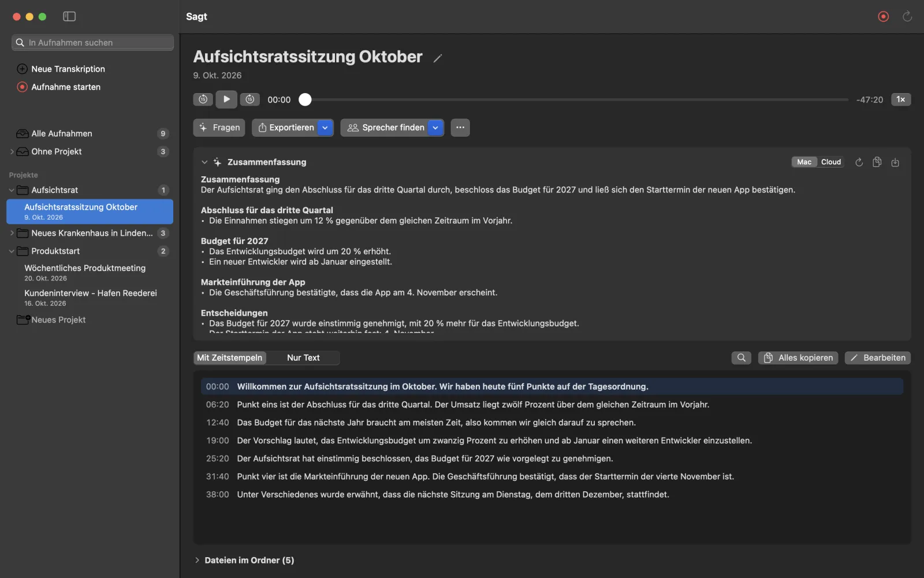Viewport: 924px width, 578px height.
Task: Expand the Ohne Projekt group
Action: tap(12, 151)
